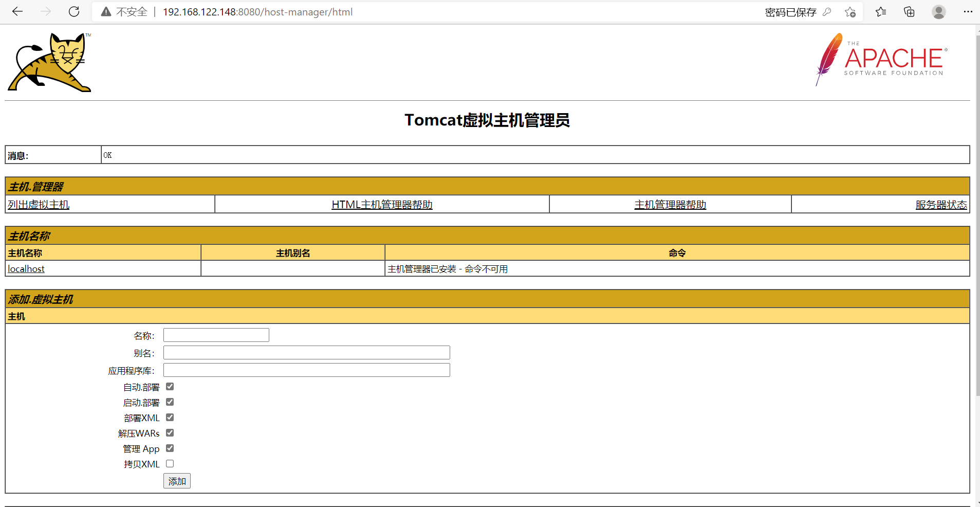Click the browser Back arrow

(x=17, y=12)
